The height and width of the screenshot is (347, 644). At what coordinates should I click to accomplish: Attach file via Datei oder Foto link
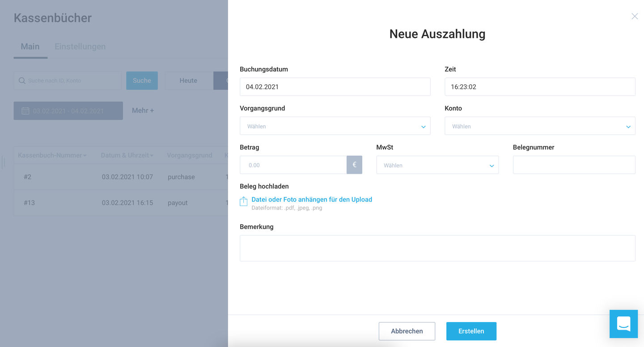312,200
